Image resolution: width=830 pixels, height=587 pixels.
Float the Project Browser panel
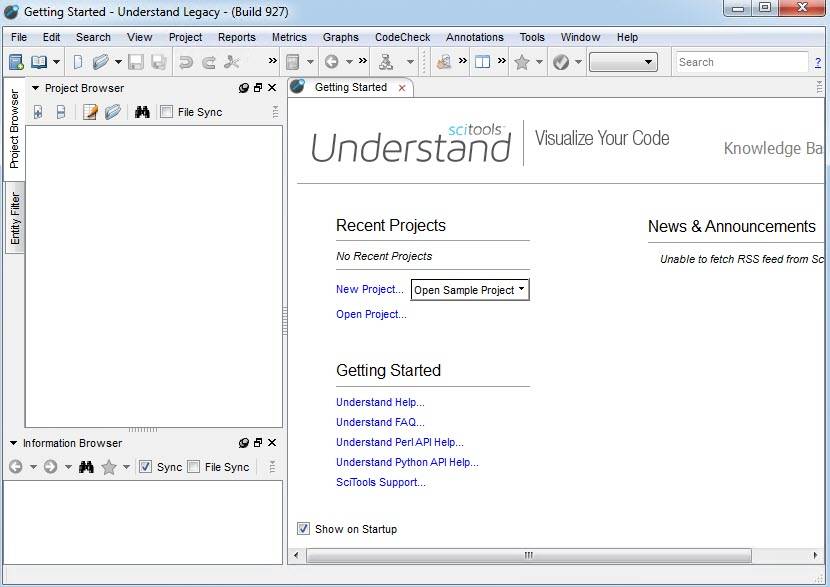pyautogui.click(x=258, y=88)
